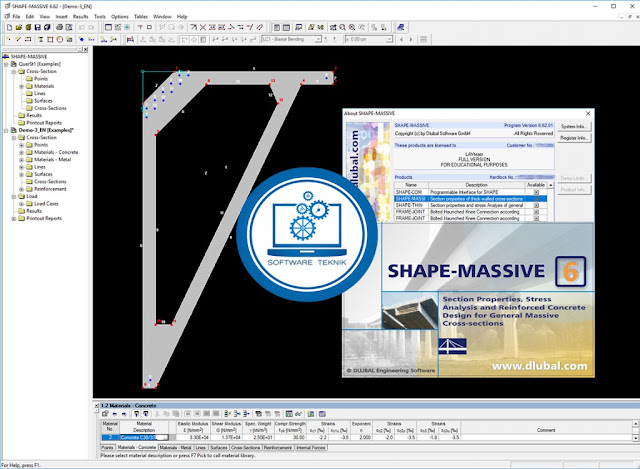Switch to the Cross-Sections table tab
This screenshot has height=469, width=640.
(x=245, y=448)
